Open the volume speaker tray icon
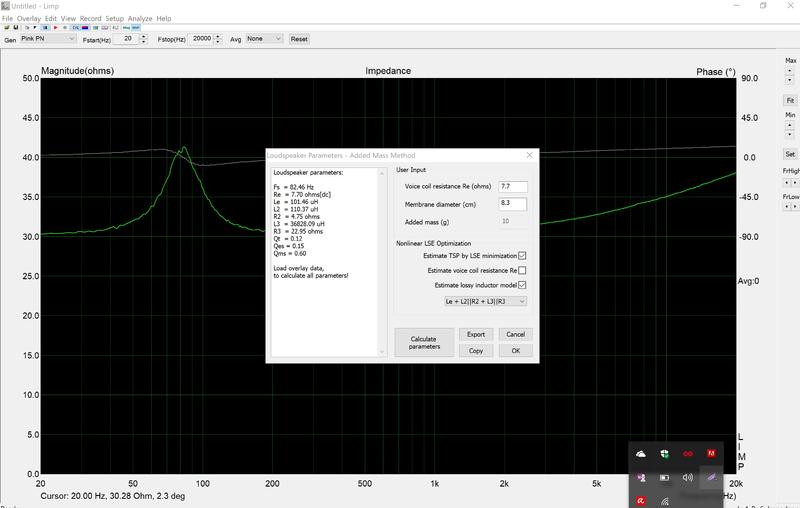The image size is (800, 508). pyautogui.click(x=688, y=477)
